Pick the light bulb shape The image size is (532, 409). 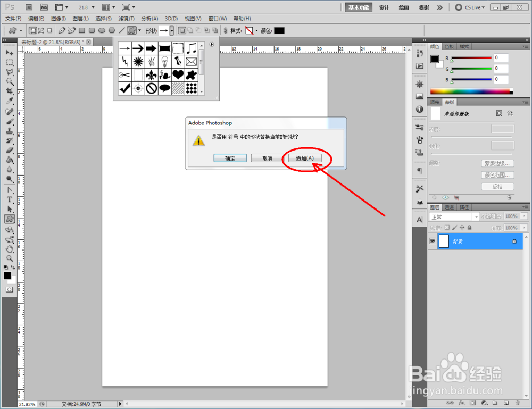[x=165, y=61]
